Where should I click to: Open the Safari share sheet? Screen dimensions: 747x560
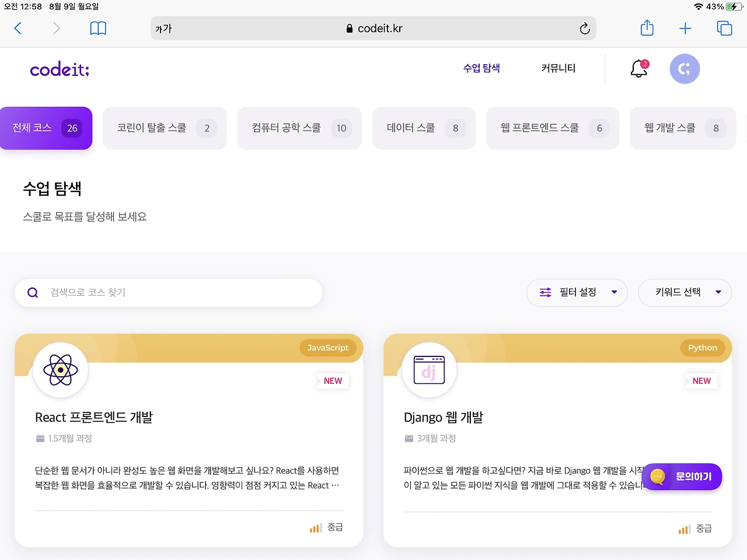point(647,27)
